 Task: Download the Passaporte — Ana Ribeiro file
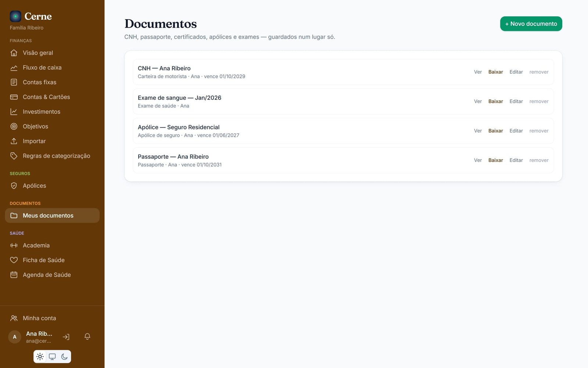click(x=495, y=160)
